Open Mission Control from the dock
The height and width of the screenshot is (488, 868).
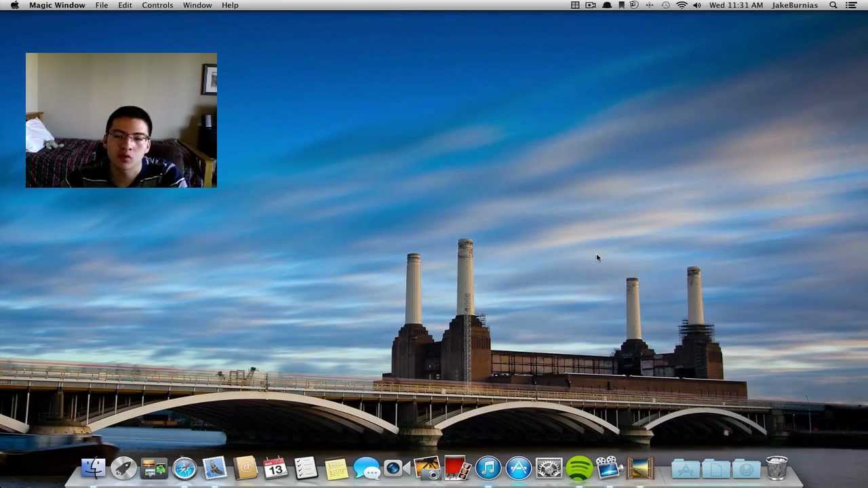[154, 468]
